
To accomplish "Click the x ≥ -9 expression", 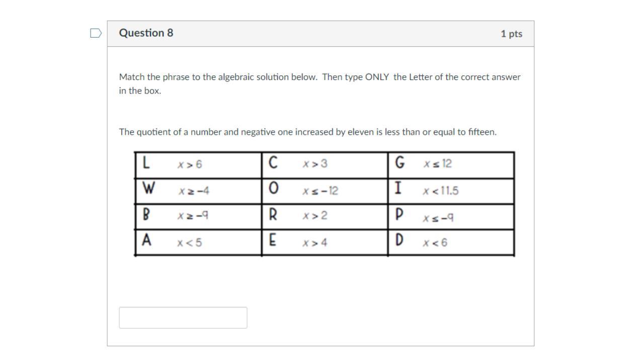I will point(193,216).
